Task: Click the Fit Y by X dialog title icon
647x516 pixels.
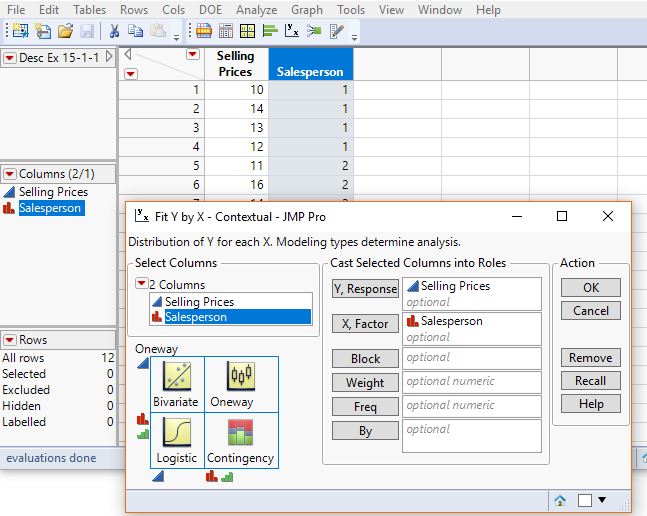Action: coord(142,216)
